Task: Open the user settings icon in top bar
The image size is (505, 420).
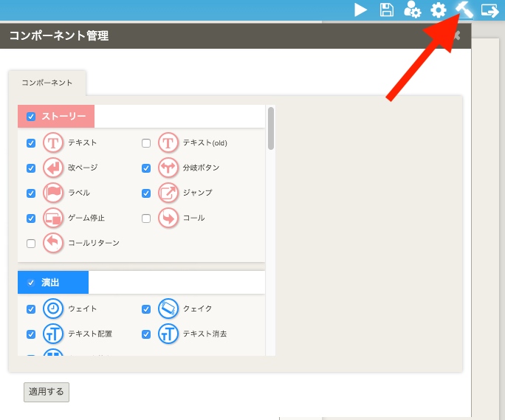Action: 413,10
